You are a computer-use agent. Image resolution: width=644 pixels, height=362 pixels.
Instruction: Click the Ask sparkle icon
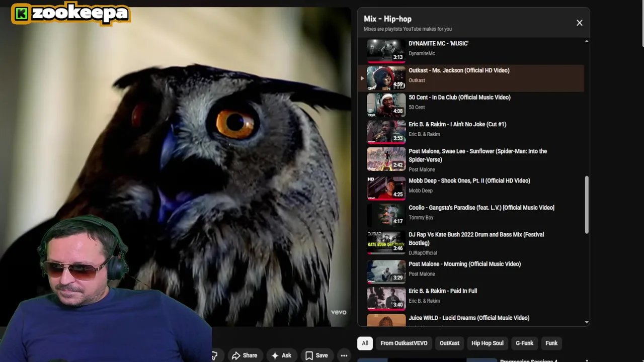coord(275,355)
